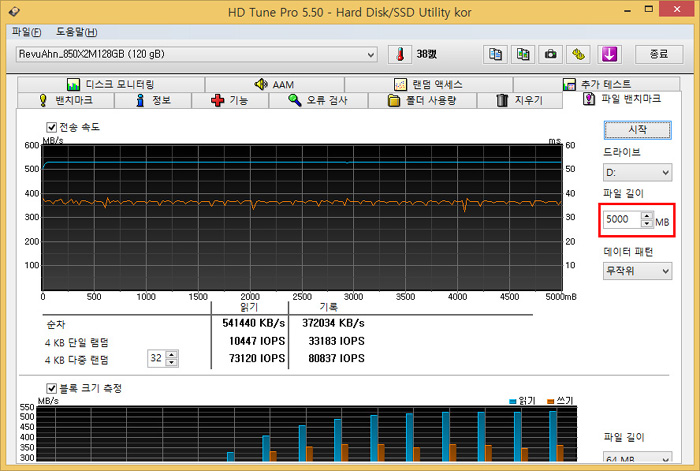The image size is (700, 471).
Task: Click the thermometer temperature icon
Action: click(400, 54)
